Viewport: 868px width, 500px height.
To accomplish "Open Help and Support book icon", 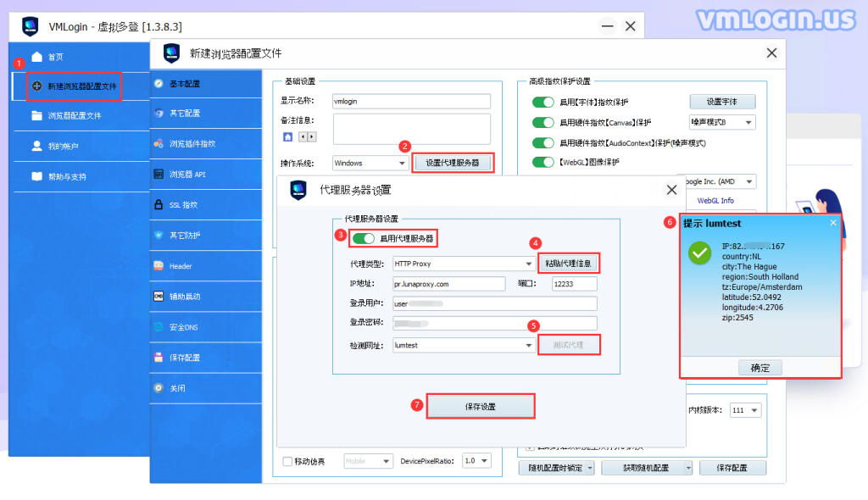I will click(37, 176).
